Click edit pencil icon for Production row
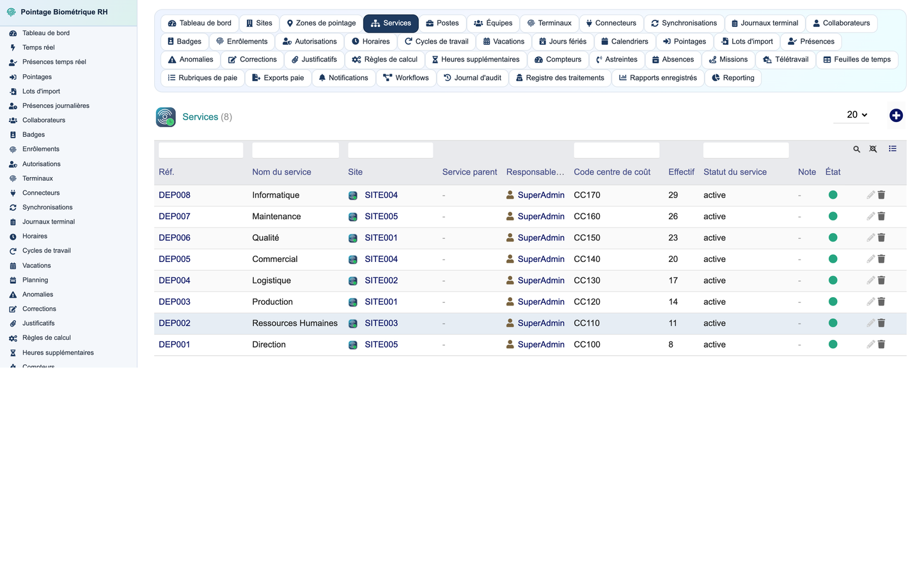The height and width of the screenshot is (577, 924). (x=870, y=302)
